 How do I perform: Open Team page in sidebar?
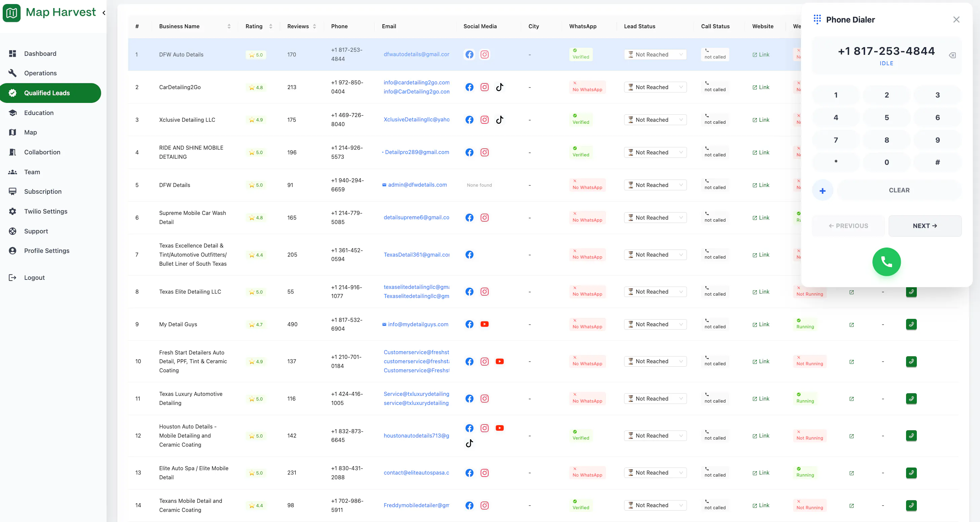pyautogui.click(x=32, y=172)
